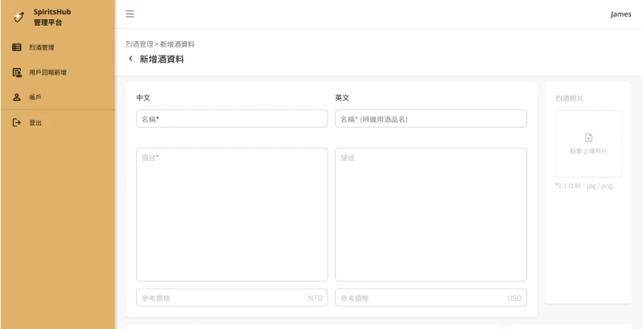Viewport: 644px width, 329px height.
Task: Click the 烈酒照片 label
Action: [x=569, y=98]
